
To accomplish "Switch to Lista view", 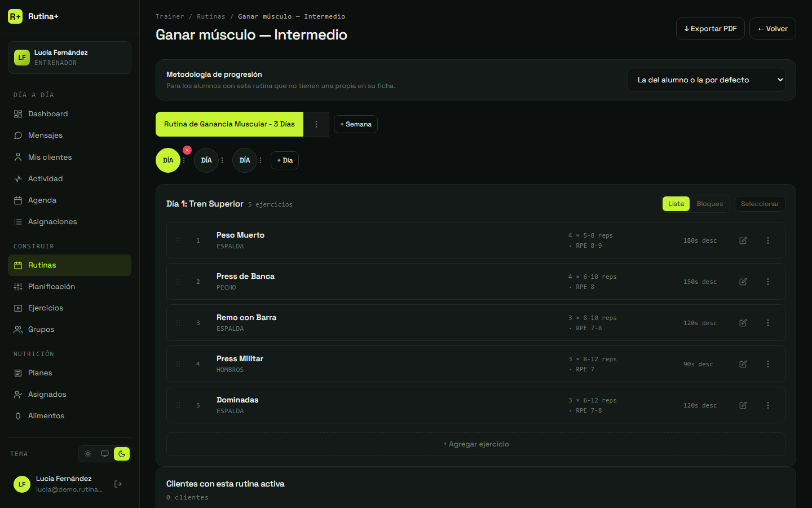I will click(x=676, y=204).
